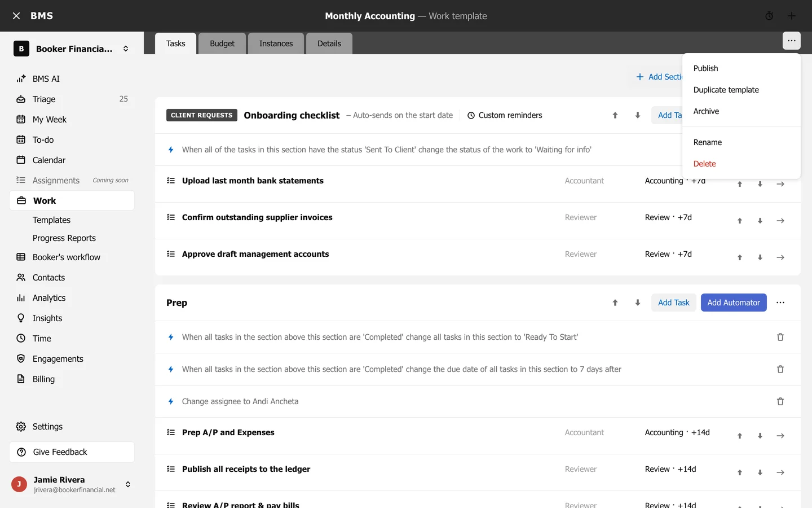812x508 pixels.
Task: Click the Give Feedback button
Action: (72, 452)
